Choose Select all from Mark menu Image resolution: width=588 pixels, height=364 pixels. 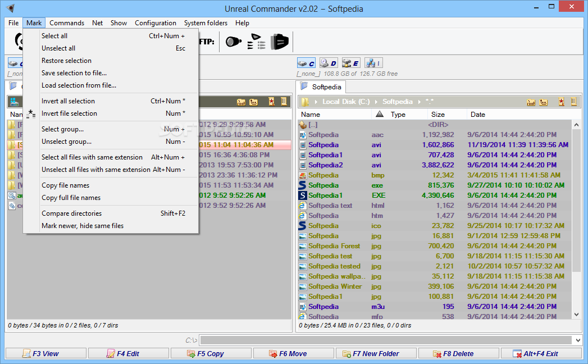click(111, 36)
